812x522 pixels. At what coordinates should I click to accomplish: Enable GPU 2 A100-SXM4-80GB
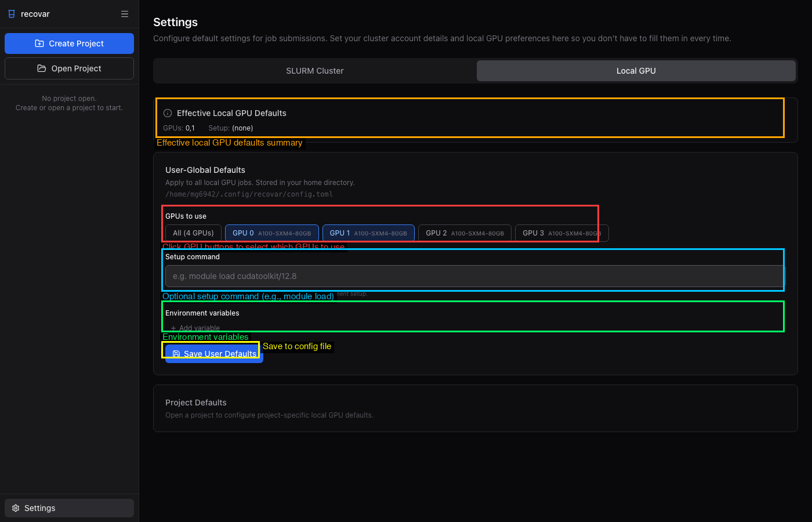[x=465, y=233]
